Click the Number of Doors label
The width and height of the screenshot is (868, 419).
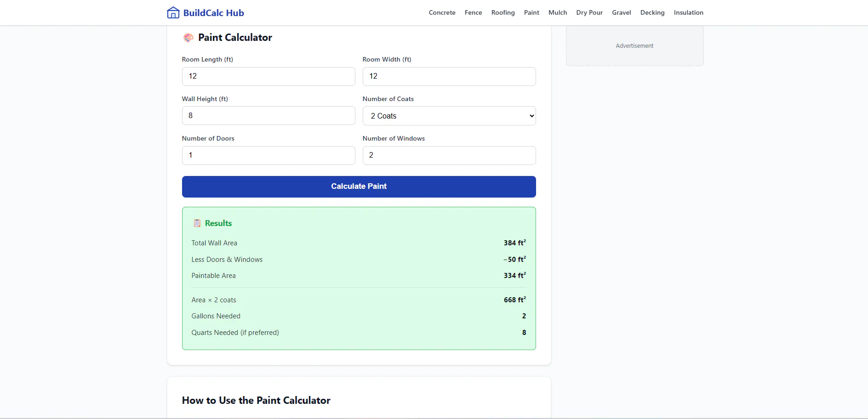click(x=208, y=139)
